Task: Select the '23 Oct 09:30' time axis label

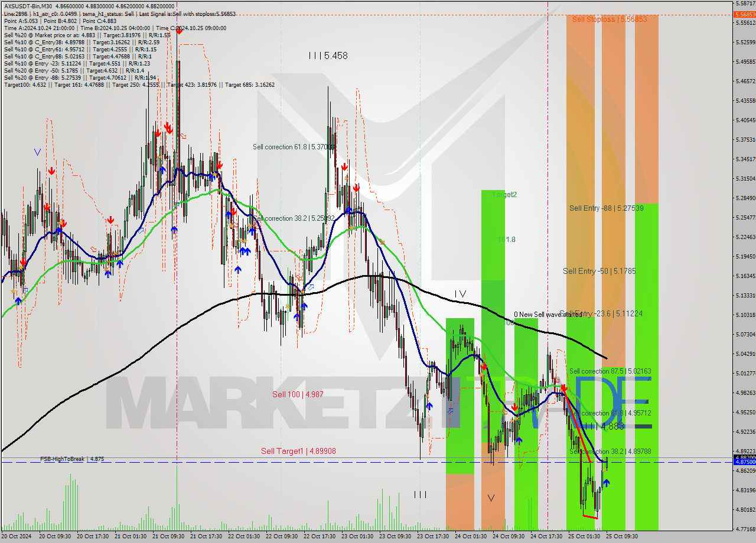Action: point(396,537)
